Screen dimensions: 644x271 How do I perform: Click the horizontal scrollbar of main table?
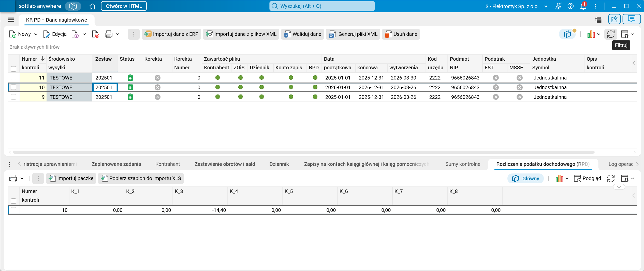[x=304, y=152]
